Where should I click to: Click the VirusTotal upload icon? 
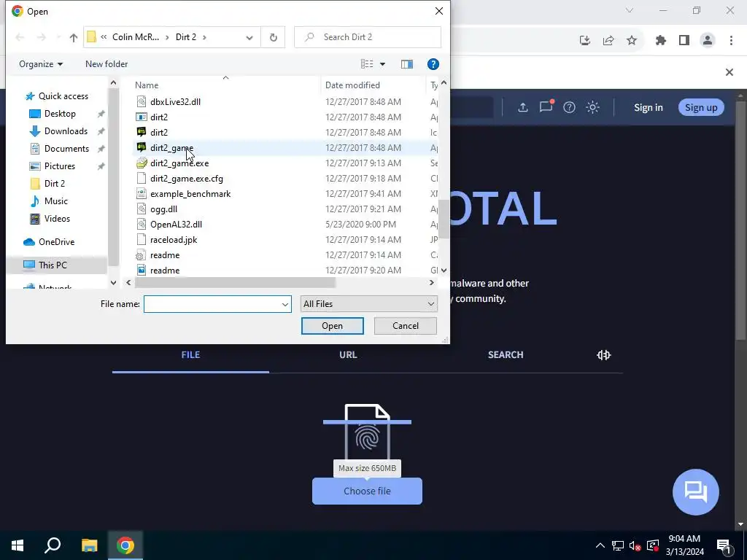click(x=522, y=108)
